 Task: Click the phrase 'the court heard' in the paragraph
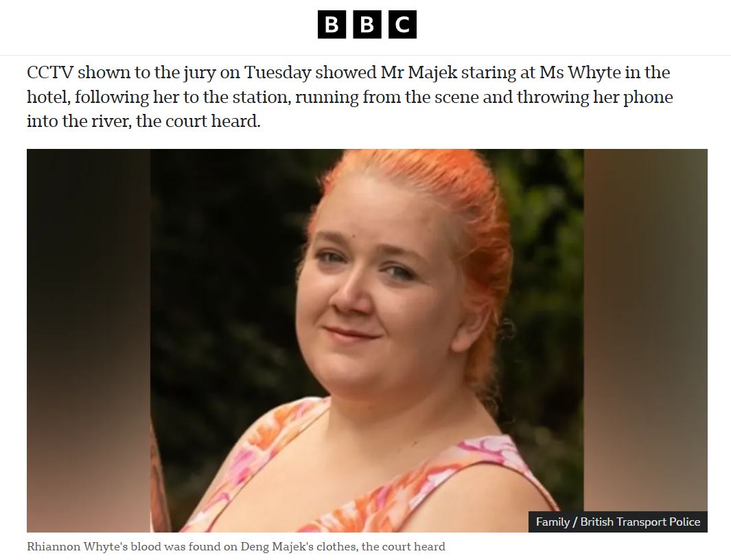(198, 121)
